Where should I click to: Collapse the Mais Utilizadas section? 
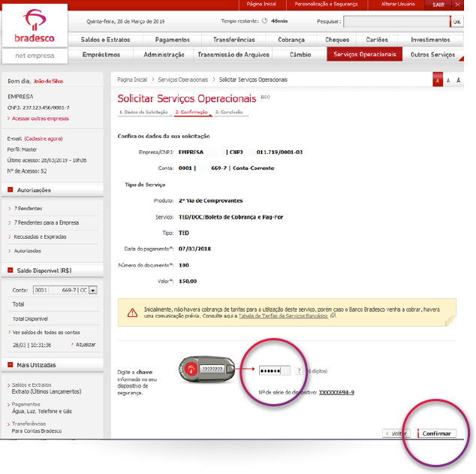[10, 365]
